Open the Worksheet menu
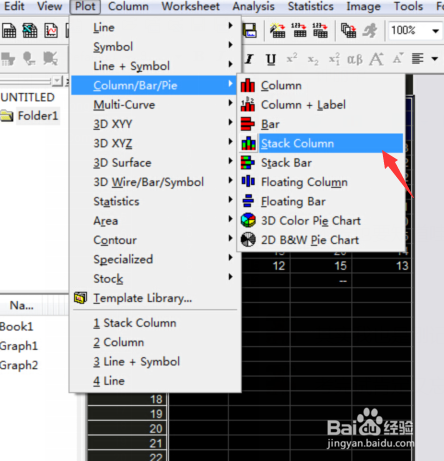 pyautogui.click(x=190, y=6)
